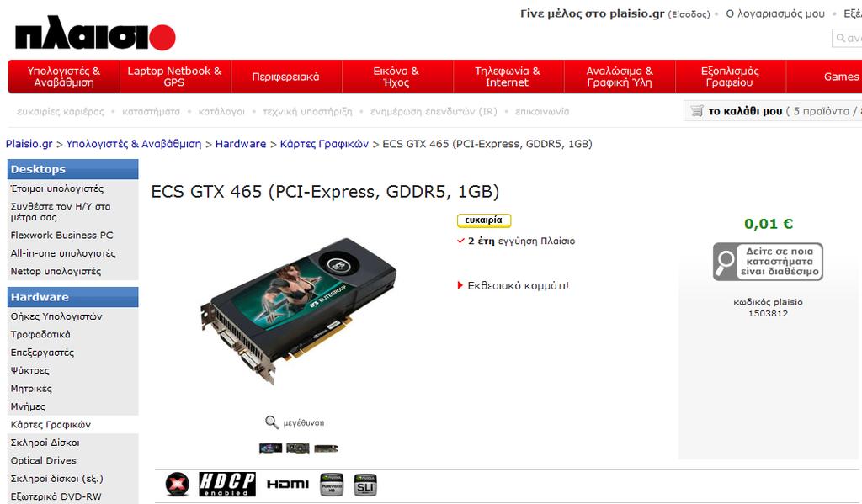The height and width of the screenshot is (504, 862).
Task: Check store availability button
Action: [x=768, y=262]
